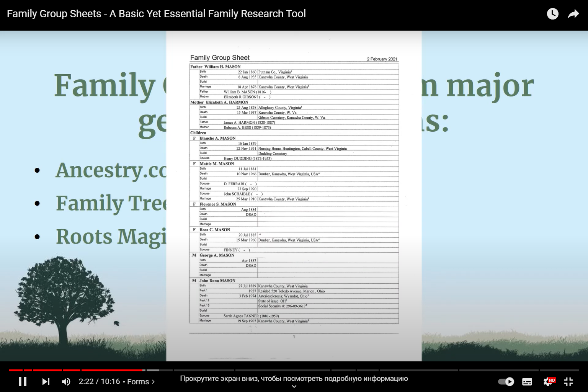Screen dimensions: 588x392
Task: Mute the video audio
Action: (x=66, y=381)
